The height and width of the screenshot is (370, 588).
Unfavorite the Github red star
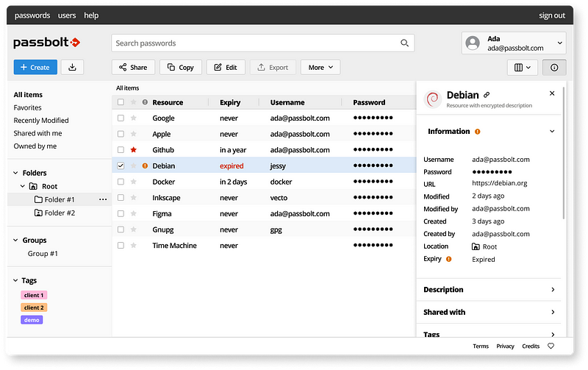point(133,150)
